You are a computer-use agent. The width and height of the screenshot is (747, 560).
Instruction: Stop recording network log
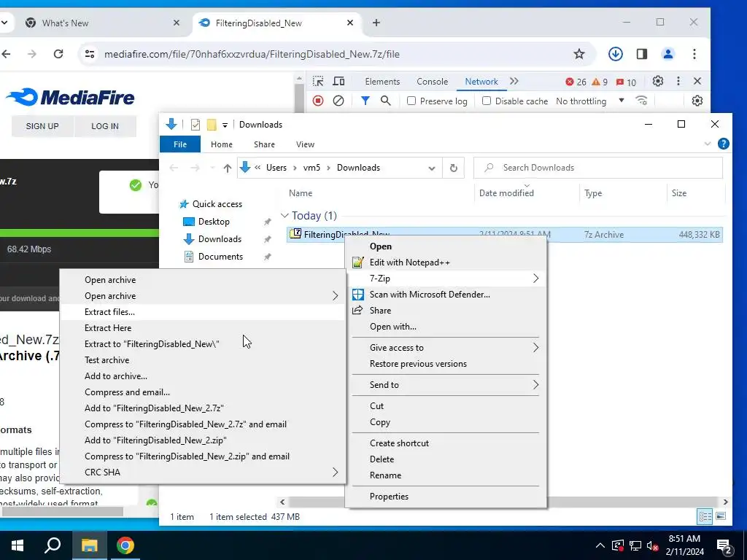click(318, 101)
